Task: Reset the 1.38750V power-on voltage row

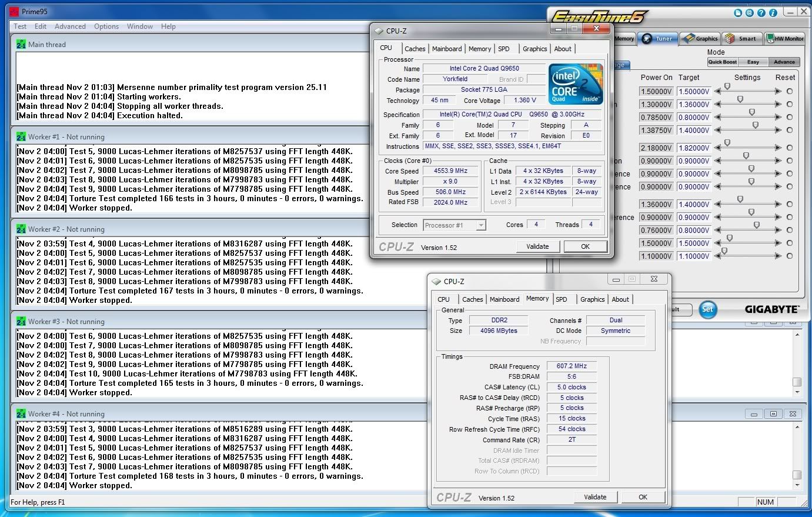Action: pyautogui.click(x=790, y=130)
